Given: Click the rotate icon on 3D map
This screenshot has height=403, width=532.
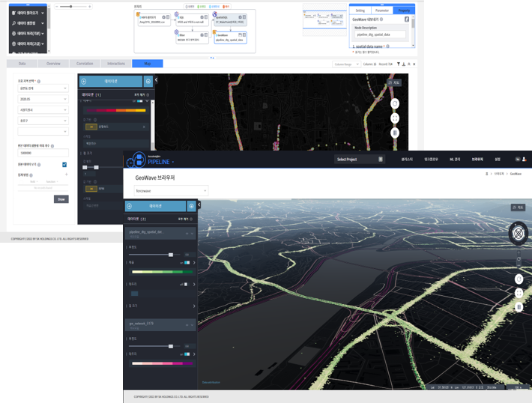Looking at the screenshot, I should point(519,279).
